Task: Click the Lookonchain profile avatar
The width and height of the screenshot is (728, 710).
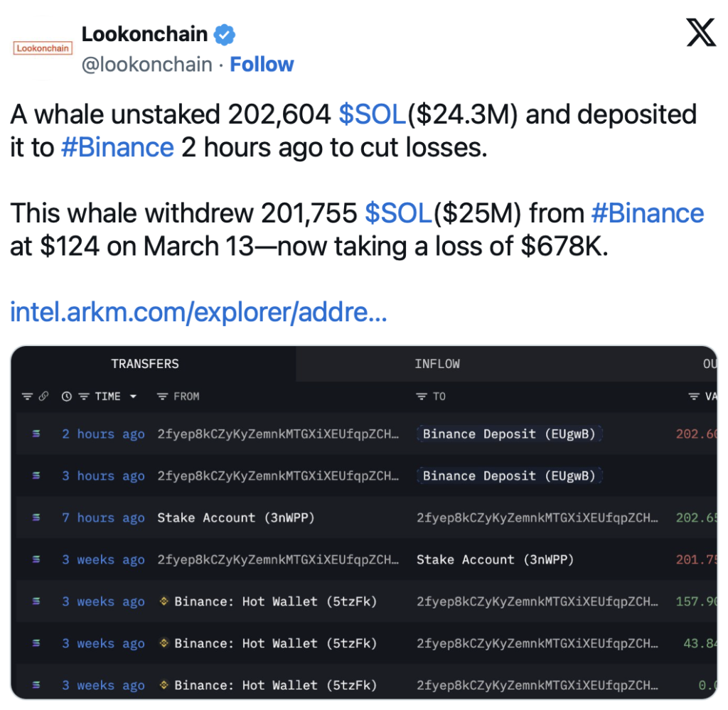Action: click(x=43, y=48)
